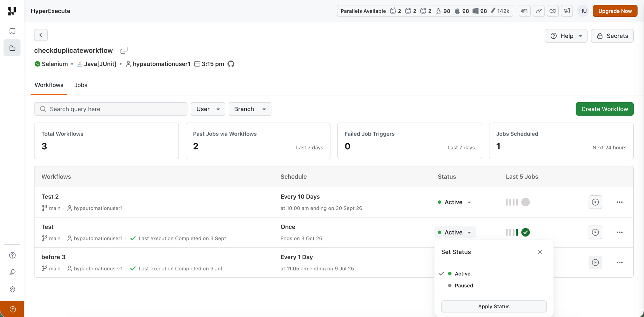Viewport: 644px width, 317px height.
Task: Open the sidebar help question-mark icon
Action: click(12, 255)
